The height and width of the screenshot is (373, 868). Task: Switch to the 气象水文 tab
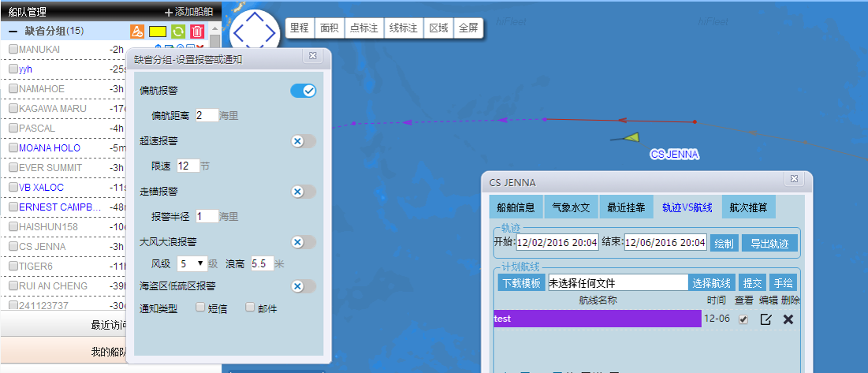[x=571, y=207]
